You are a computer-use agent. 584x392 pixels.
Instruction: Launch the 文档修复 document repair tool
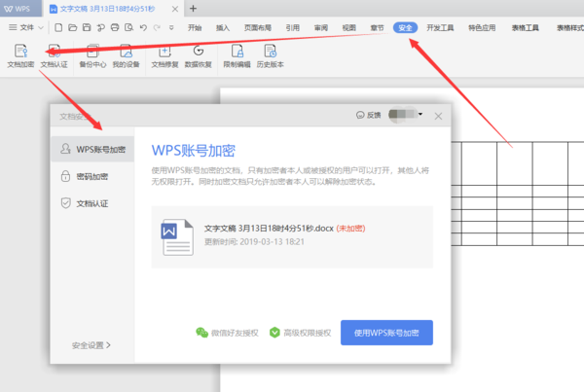(164, 55)
